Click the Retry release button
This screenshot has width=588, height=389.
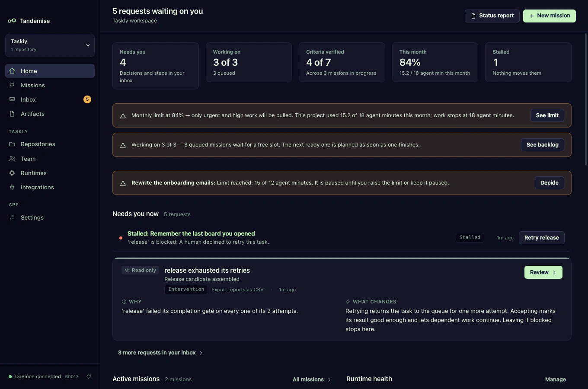[542, 238]
